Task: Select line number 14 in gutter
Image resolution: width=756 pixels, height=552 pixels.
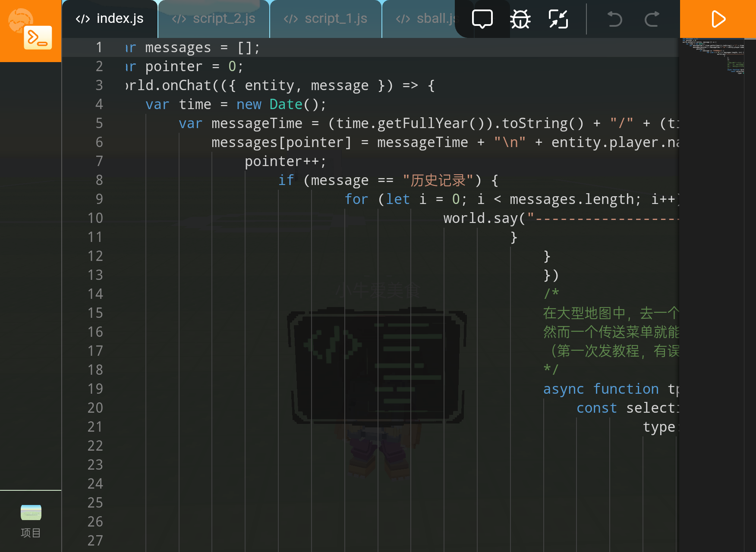Action: (95, 294)
